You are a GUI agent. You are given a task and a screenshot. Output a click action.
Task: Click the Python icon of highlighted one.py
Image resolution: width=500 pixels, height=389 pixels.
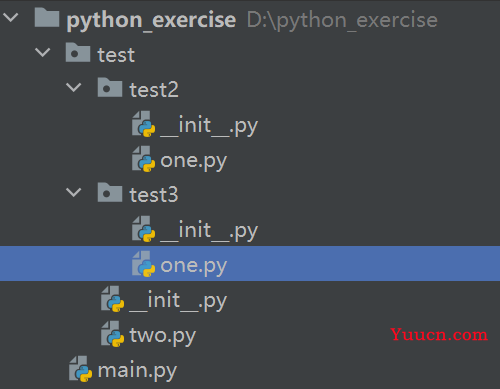(x=143, y=264)
